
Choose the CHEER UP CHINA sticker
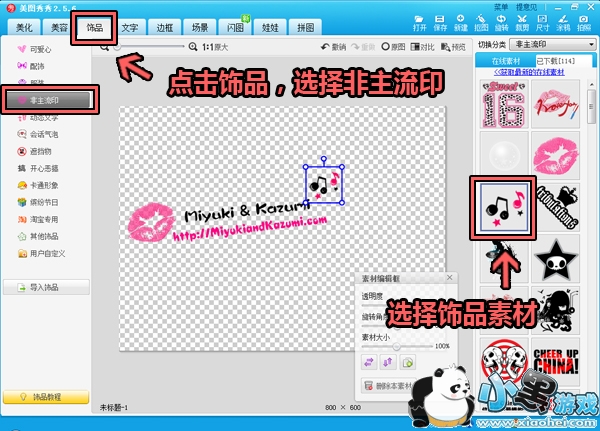[556, 362]
